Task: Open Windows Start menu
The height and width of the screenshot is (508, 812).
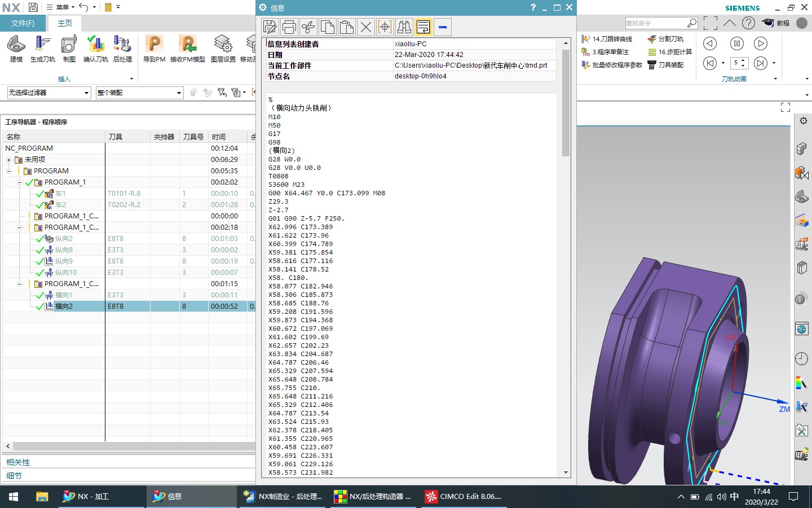Action: 14,497
